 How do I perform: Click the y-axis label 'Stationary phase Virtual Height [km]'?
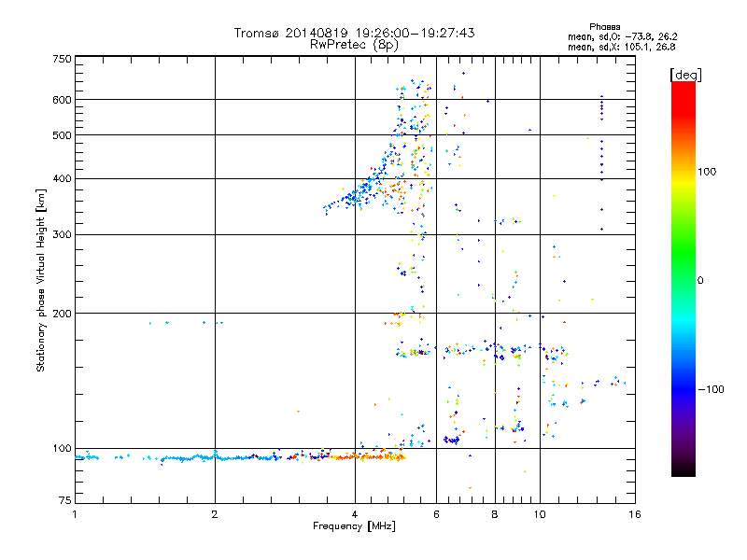[x=40, y=281]
